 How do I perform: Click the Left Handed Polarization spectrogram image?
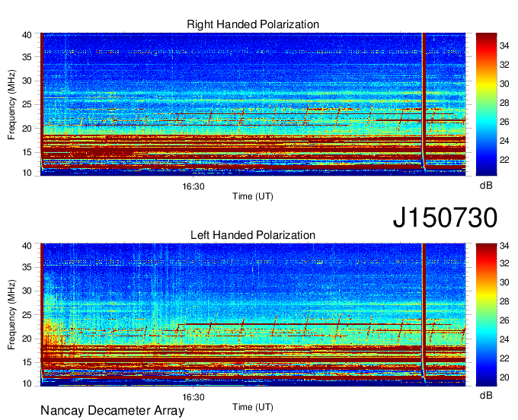tap(253, 315)
